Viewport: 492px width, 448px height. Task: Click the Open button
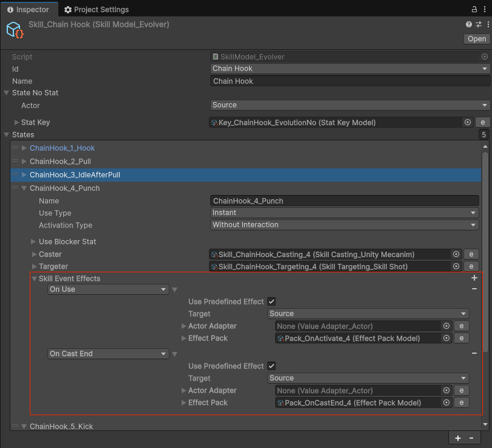tap(477, 39)
